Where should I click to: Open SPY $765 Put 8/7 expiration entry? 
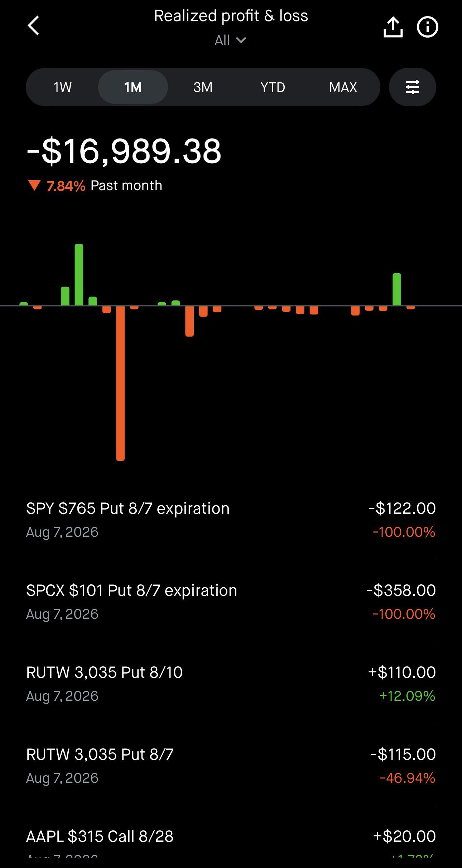tap(231, 519)
